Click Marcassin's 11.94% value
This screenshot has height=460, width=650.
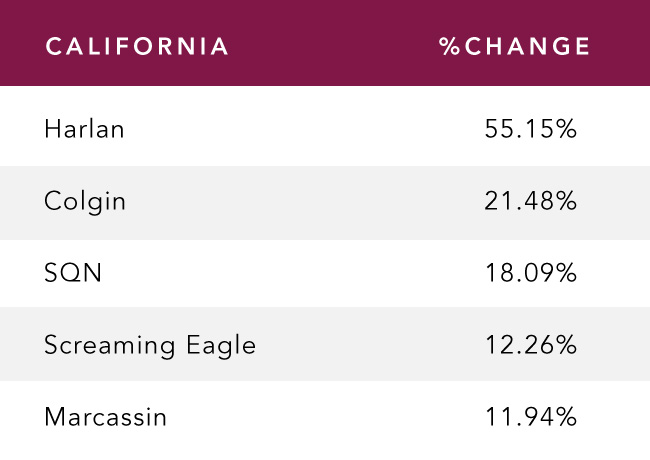coord(531,417)
